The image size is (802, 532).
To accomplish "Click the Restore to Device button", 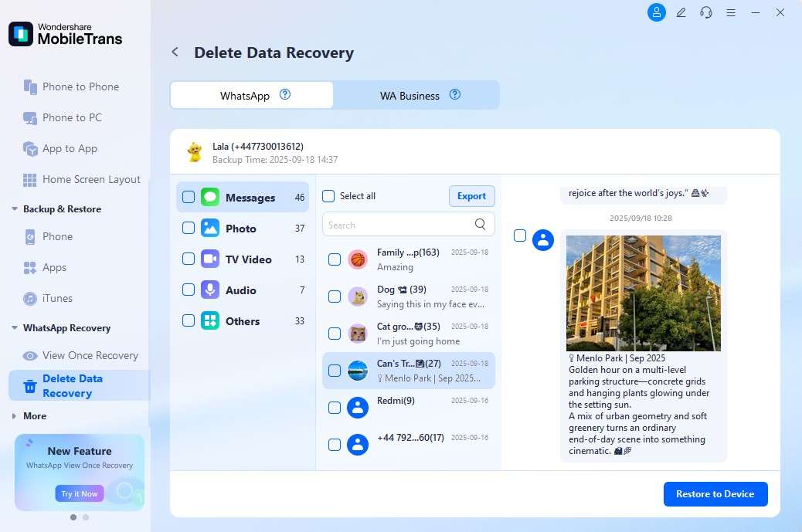I will click(715, 494).
